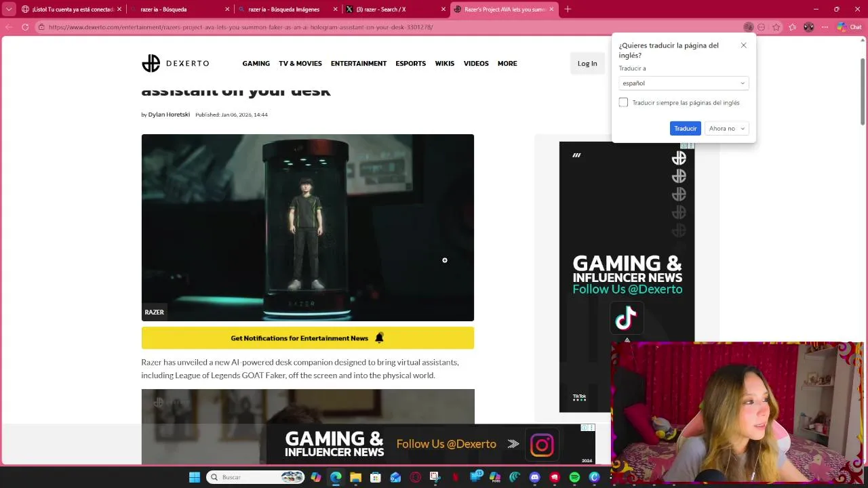This screenshot has width=868, height=488.
Task: Open author link Dylan Horetski
Action: pyautogui.click(x=169, y=115)
